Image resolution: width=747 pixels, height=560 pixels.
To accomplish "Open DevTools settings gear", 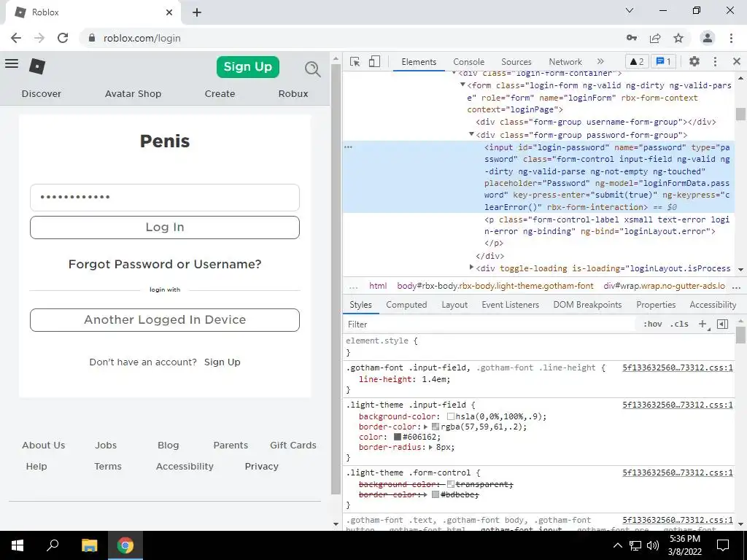I will (694, 61).
